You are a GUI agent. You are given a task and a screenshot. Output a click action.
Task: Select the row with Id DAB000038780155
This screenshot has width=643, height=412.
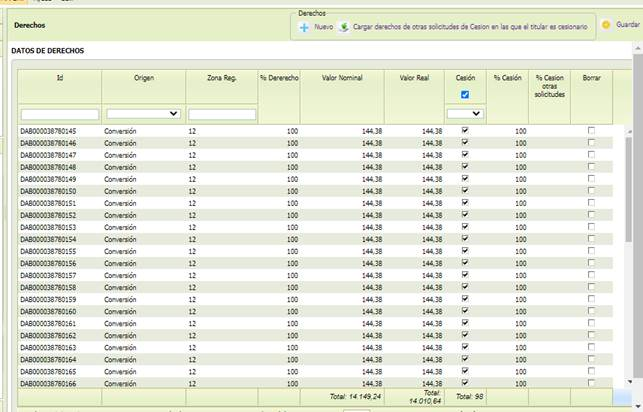(x=315, y=251)
